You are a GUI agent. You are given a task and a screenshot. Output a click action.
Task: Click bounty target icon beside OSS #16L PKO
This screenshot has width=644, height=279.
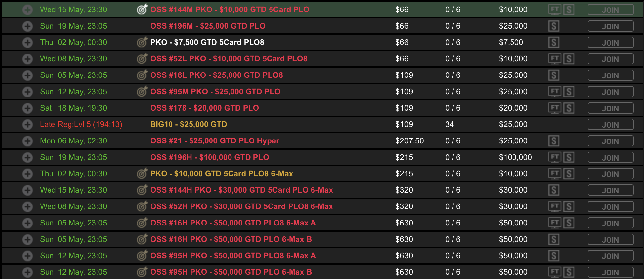click(142, 75)
